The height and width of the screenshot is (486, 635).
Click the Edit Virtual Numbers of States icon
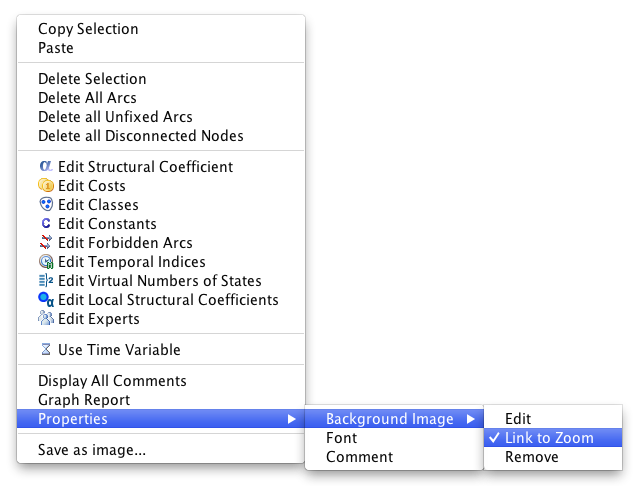(46, 280)
